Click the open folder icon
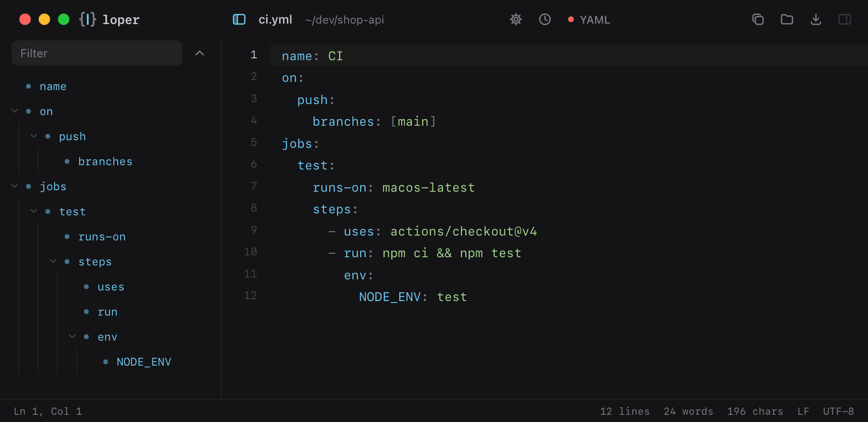Image resolution: width=868 pixels, height=422 pixels. 787,19
